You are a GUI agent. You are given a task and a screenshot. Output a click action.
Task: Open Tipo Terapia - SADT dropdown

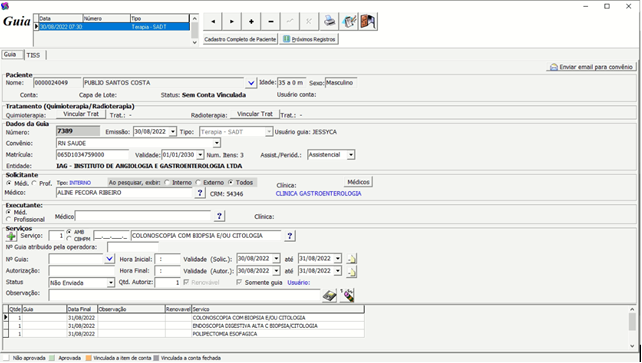click(x=269, y=132)
